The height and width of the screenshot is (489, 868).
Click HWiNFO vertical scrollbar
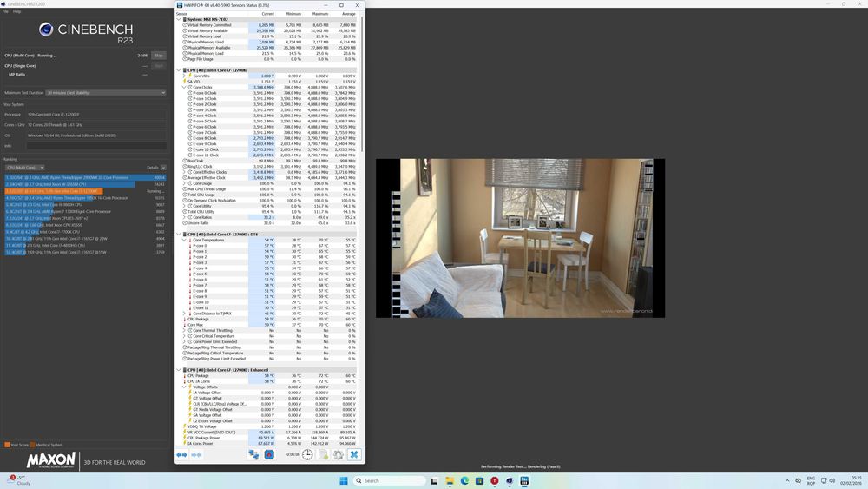click(362, 83)
